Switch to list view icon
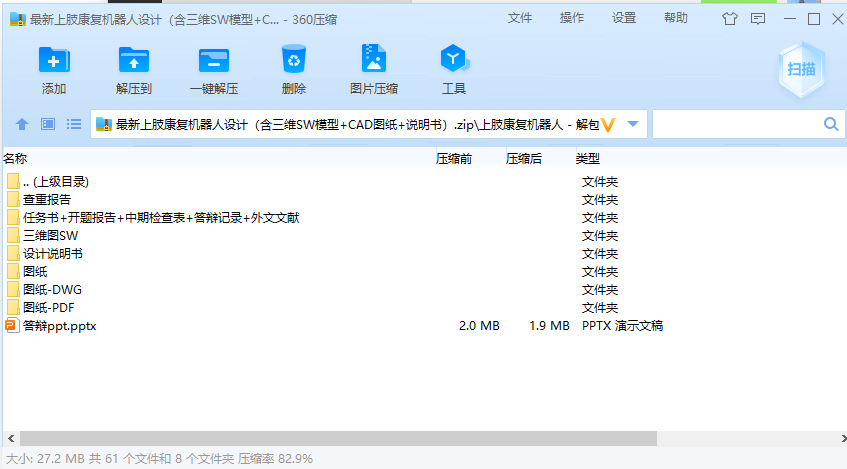 (x=74, y=124)
